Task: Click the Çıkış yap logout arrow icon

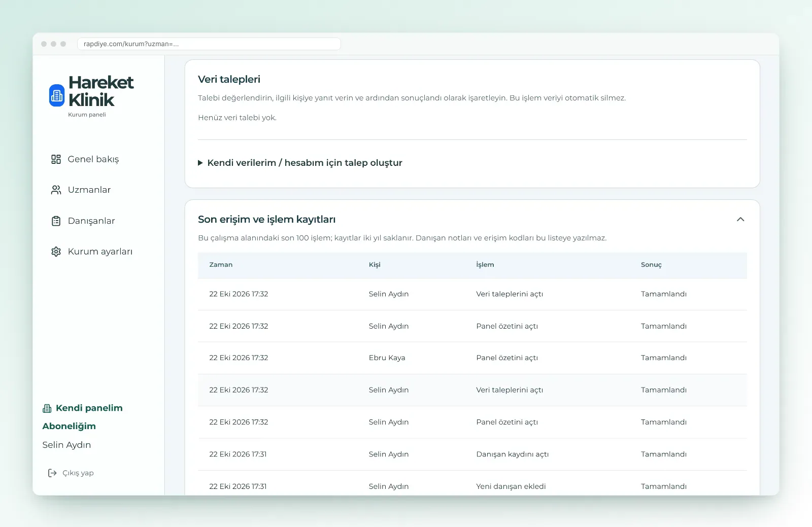Action: [52, 473]
